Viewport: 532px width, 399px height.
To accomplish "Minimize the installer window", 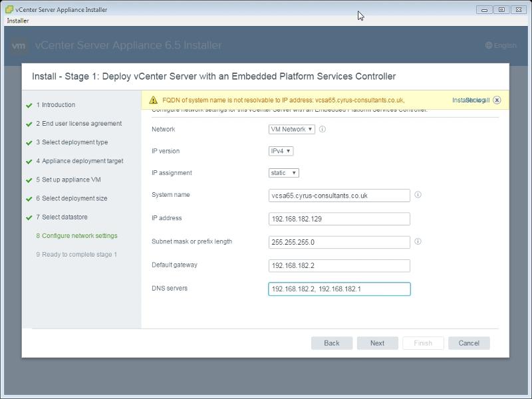I will tap(485, 10).
